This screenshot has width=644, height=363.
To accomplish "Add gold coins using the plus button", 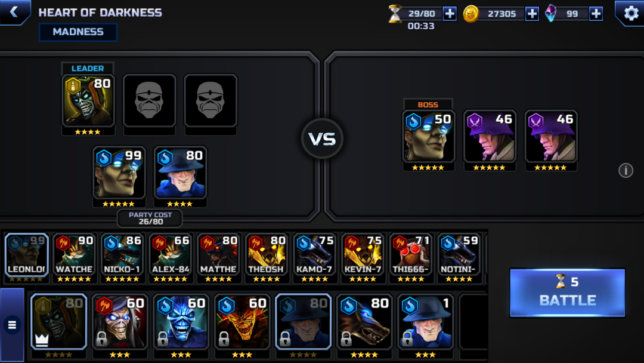I will coord(532,14).
